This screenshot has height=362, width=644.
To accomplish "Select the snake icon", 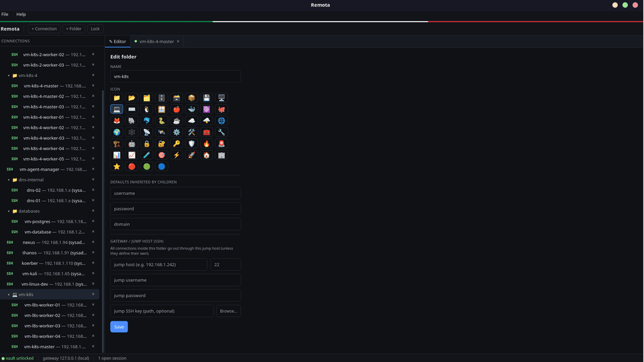I will point(162,121).
